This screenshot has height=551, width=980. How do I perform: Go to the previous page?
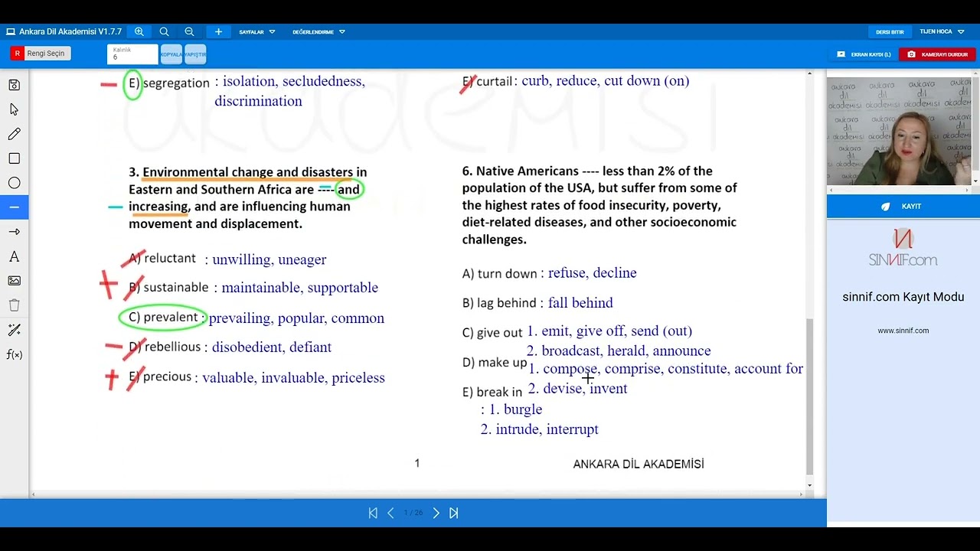coord(390,513)
